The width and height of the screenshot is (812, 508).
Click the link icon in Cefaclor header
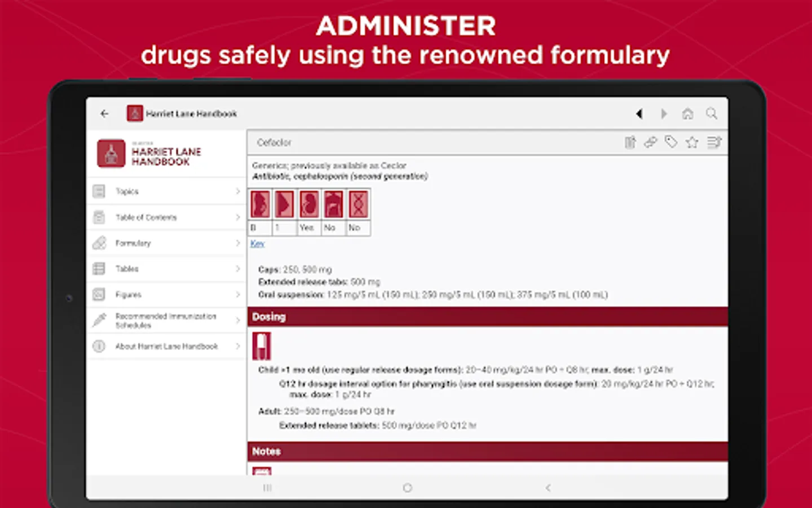pyautogui.click(x=650, y=142)
